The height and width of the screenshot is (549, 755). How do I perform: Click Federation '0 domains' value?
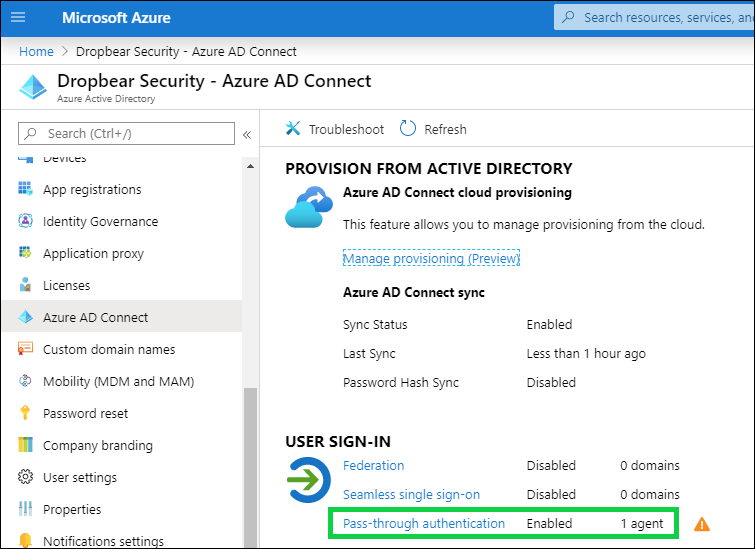[x=650, y=465]
